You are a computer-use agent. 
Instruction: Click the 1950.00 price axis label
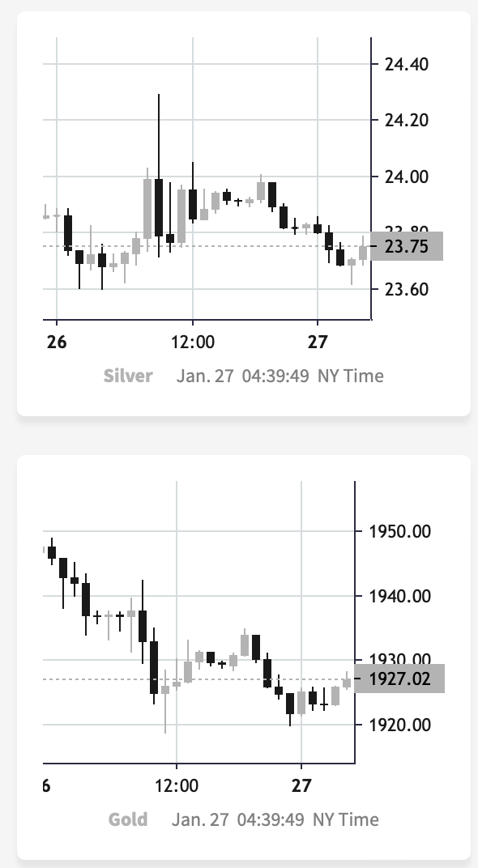coord(400,531)
